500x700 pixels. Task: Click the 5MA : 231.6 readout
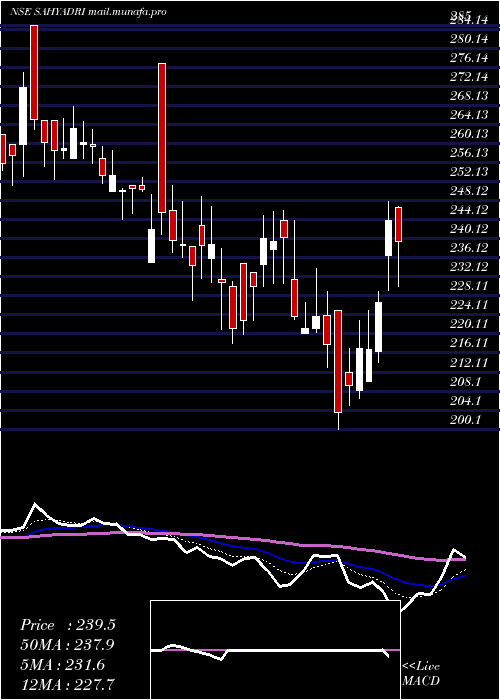(62, 665)
